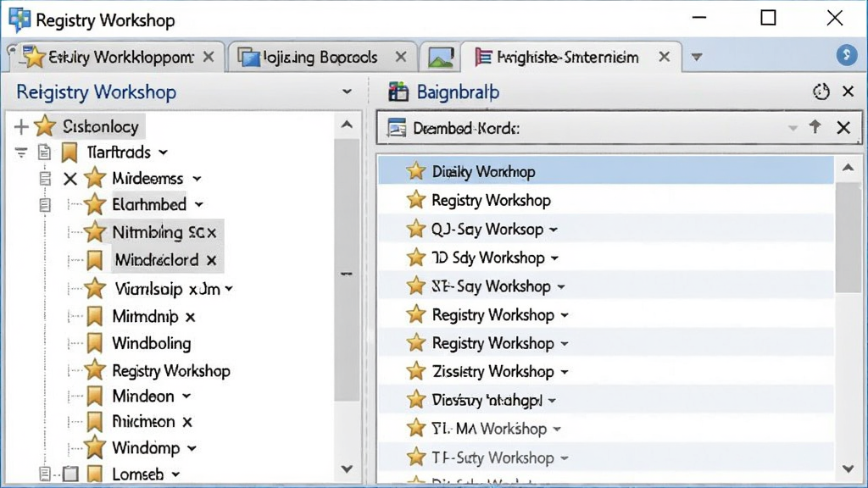Click the Baignbralb panel icon

[x=398, y=91]
